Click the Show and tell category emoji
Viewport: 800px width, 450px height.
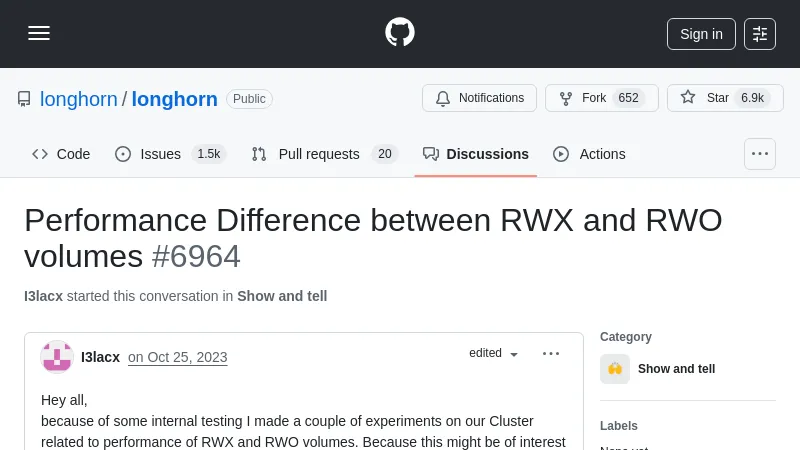tap(615, 369)
